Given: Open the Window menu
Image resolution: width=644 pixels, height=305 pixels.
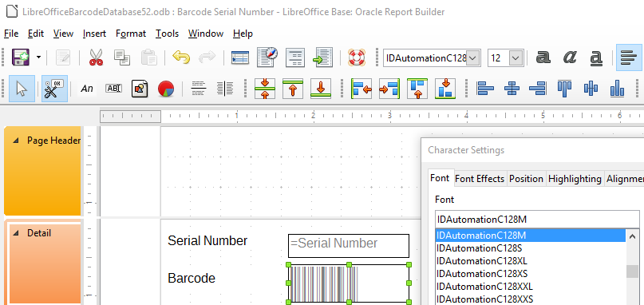Looking at the screenshot, I should click(206, 34).
